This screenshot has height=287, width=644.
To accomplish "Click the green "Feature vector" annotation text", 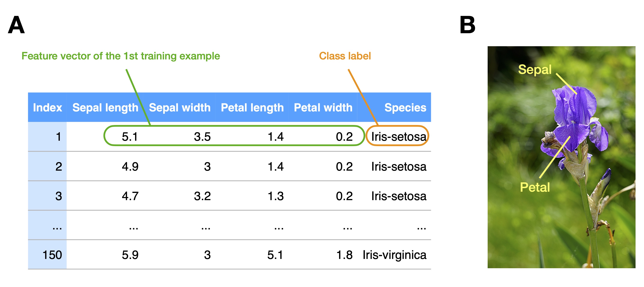I will (x=120, y=56).
